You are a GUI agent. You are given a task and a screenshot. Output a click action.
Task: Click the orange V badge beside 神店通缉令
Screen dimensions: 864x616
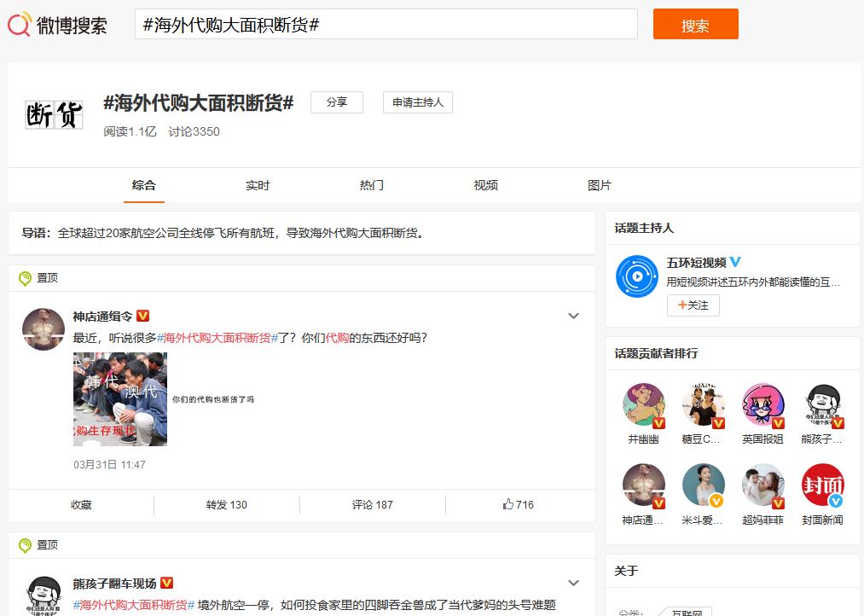pos(142,314)
